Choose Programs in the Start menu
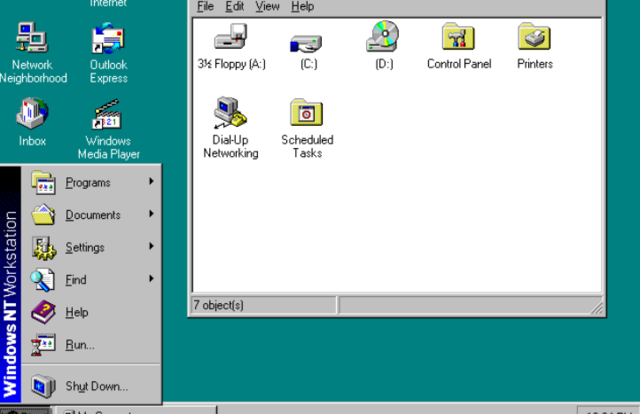Screen dimensions: 640x414 92,183
